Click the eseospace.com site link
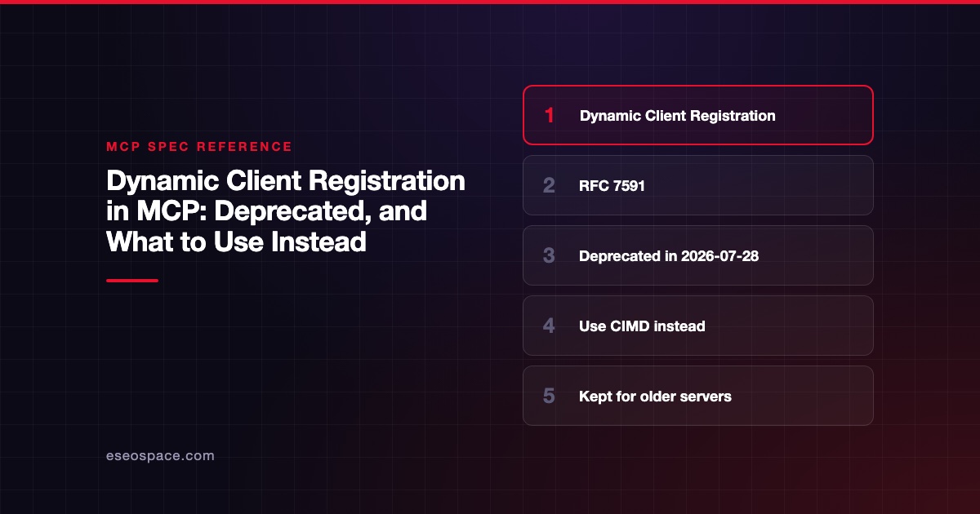The height and width of the screenshot is (514, 980). coord(160,456)
